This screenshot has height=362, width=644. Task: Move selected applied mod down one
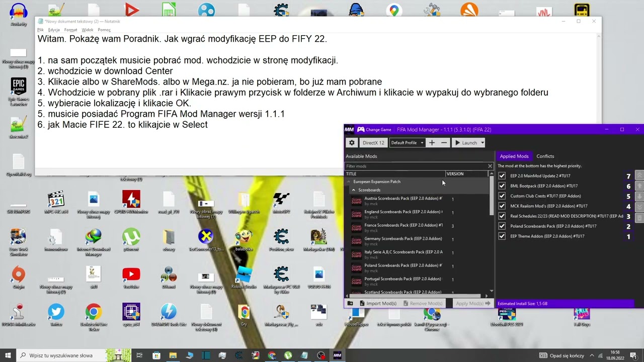pos(639,196)
